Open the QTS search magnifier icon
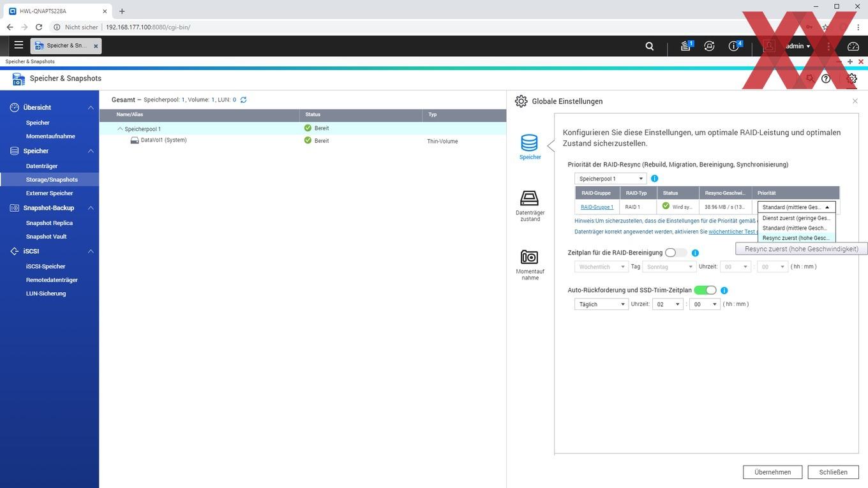868x488 pixels. [x=650, y=46]
